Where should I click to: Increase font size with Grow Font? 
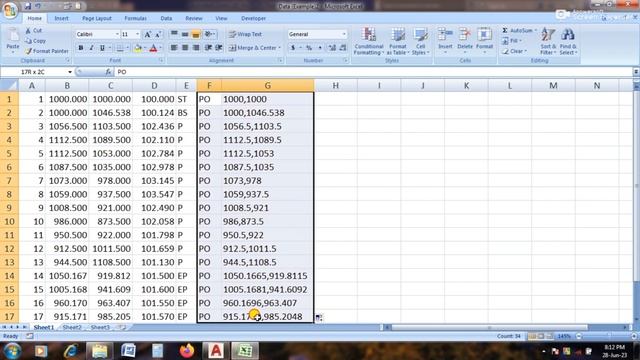click(x=147, y=34)
